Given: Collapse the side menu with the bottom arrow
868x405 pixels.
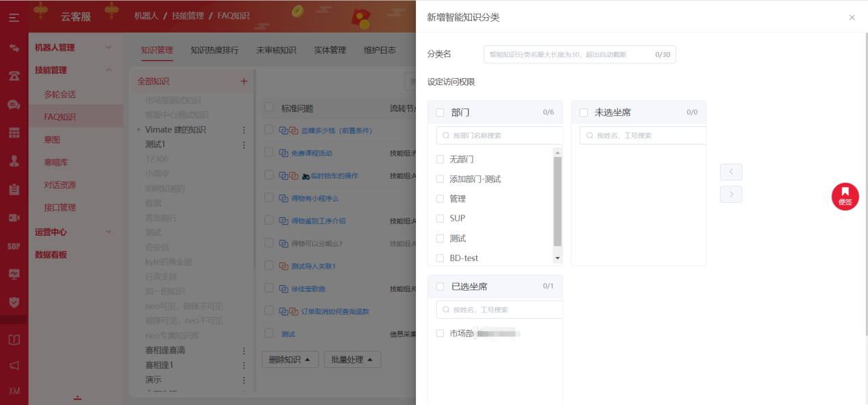Looking at the screenshot, I should point(77,397).
